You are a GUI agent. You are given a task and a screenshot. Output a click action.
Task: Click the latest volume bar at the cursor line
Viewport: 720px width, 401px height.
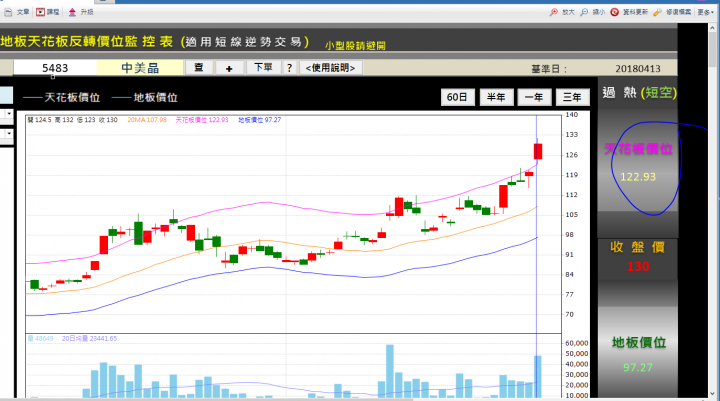[x=538, y=377]
